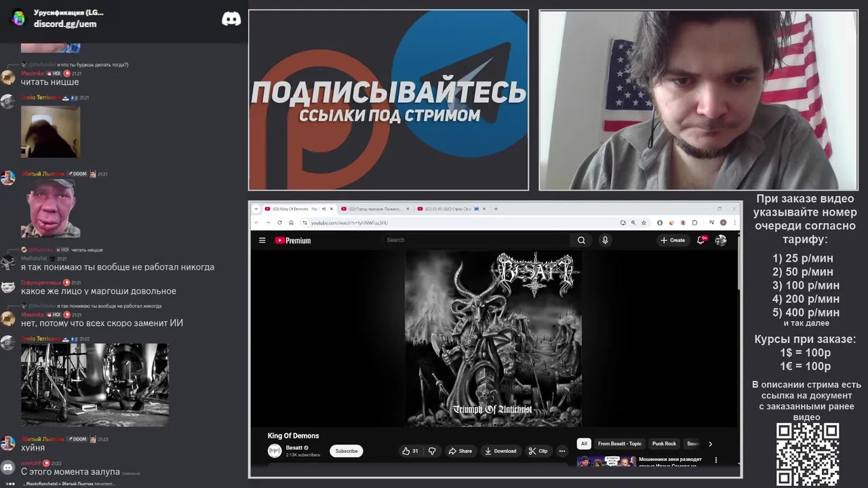
Task: Like the King Of Demons video
Action: pos(410,451)
